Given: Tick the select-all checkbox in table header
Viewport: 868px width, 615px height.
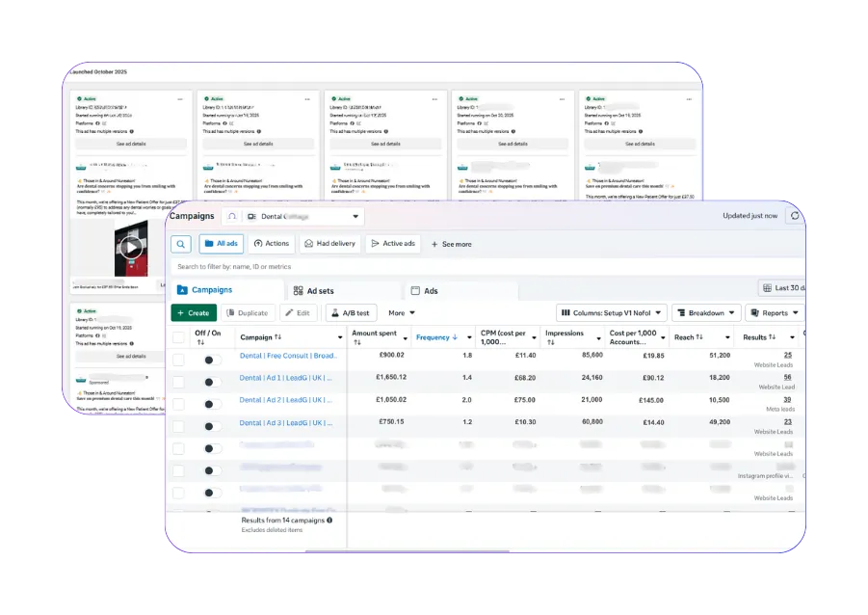Looking at the screenshot, I should [x=178, y=337].
